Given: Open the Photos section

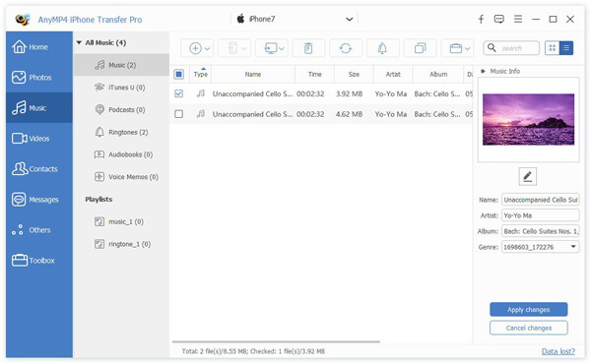Looking at the screenshot, I should point(38,78).
